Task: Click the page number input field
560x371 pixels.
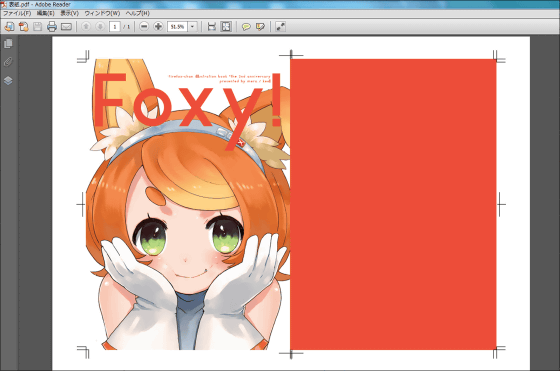Action: 115,27
